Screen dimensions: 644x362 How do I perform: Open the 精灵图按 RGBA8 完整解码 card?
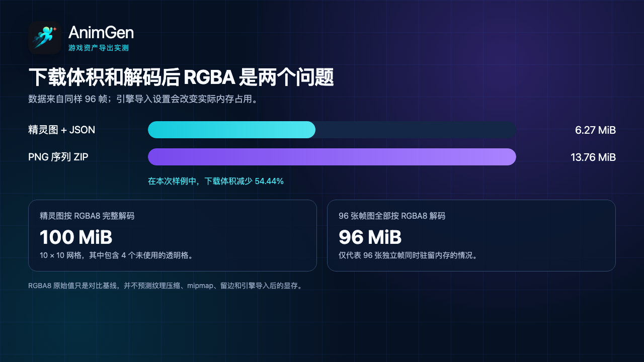point(173,236)
